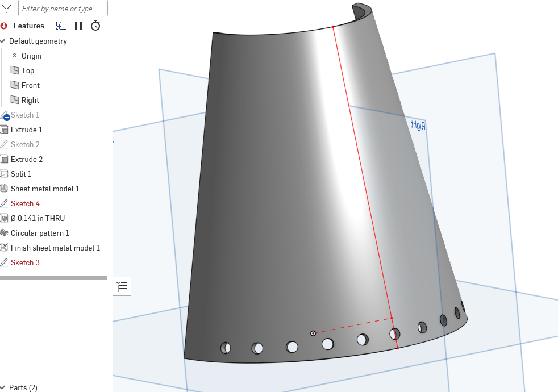Click the Finish sheet metal model icon
This screenshot has height=392, width=558.
(x=4, y=248)
